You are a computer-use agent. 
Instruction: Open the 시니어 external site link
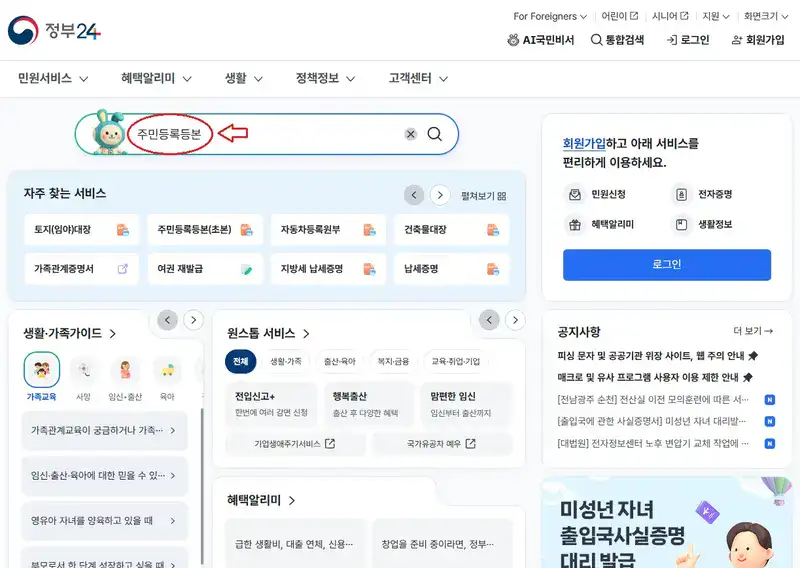670,16
